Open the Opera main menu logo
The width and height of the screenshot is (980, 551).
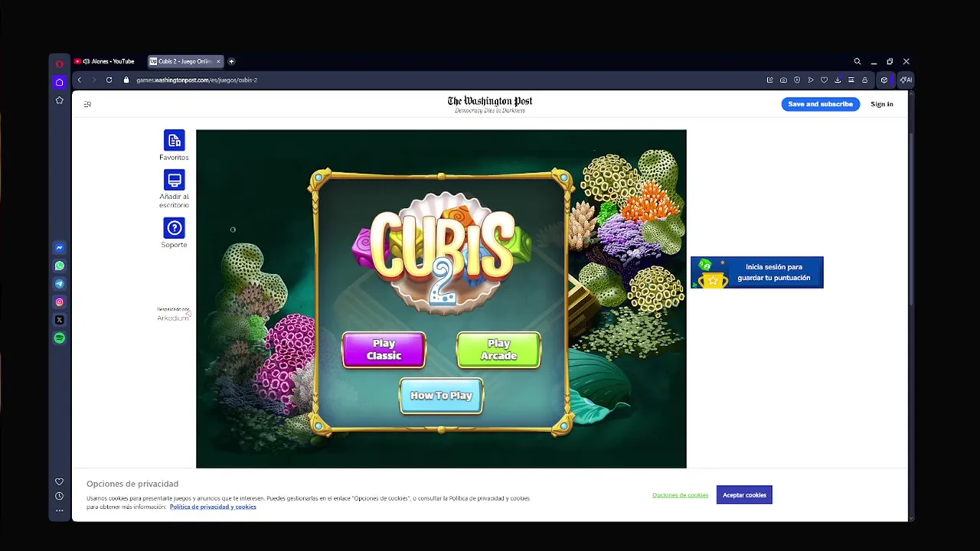point(59,64)
